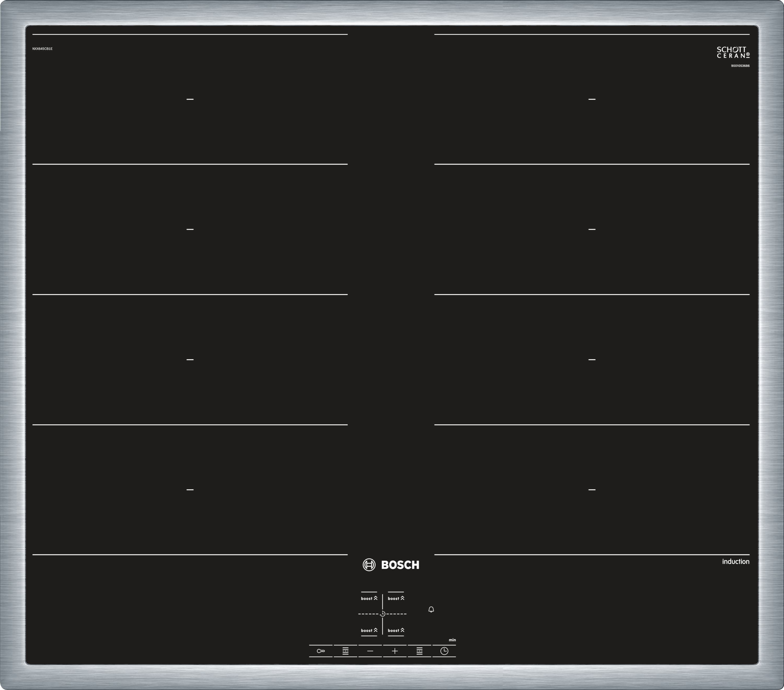Activate boost for the rear-left zone
This screenshot has width=784, height=690.
(x=369, y=598)
